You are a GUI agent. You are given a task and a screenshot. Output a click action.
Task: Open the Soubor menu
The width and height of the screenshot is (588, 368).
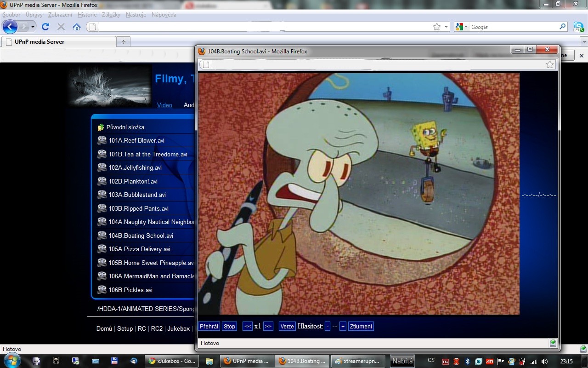point(11,15)
